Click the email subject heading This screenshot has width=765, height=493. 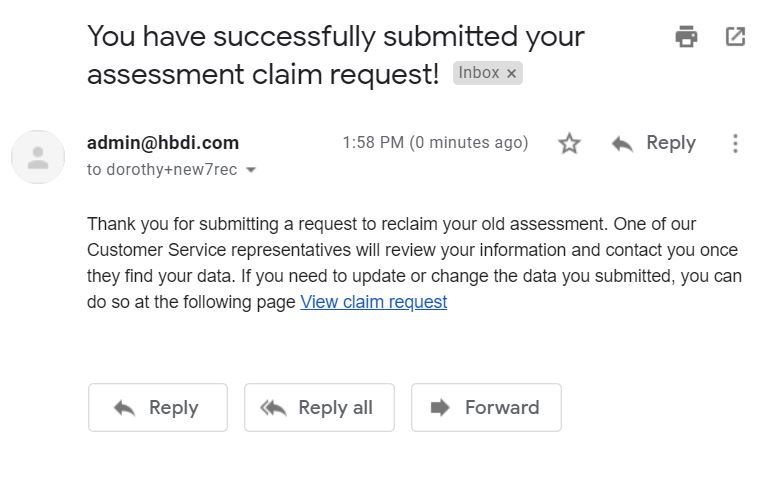(335, 38)
